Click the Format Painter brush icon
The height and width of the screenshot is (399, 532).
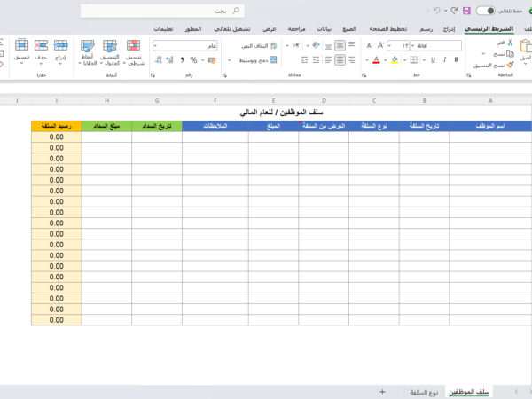510,64
